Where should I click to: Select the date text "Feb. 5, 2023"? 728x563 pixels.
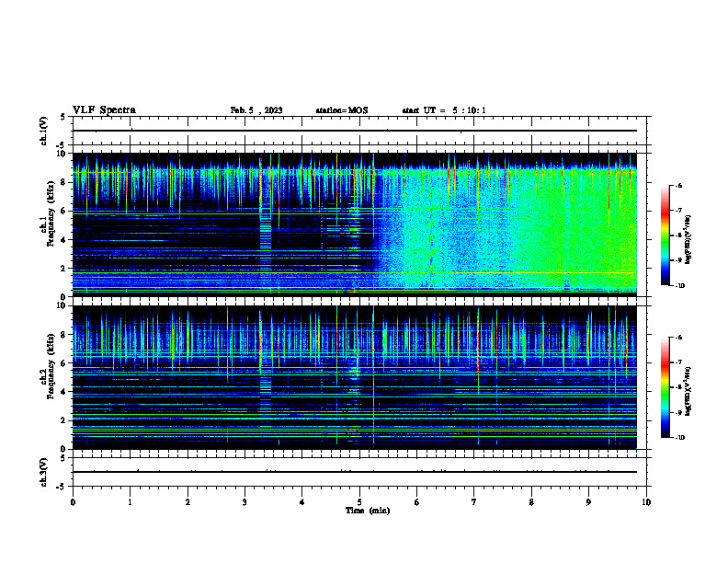(x=256, y=110)
